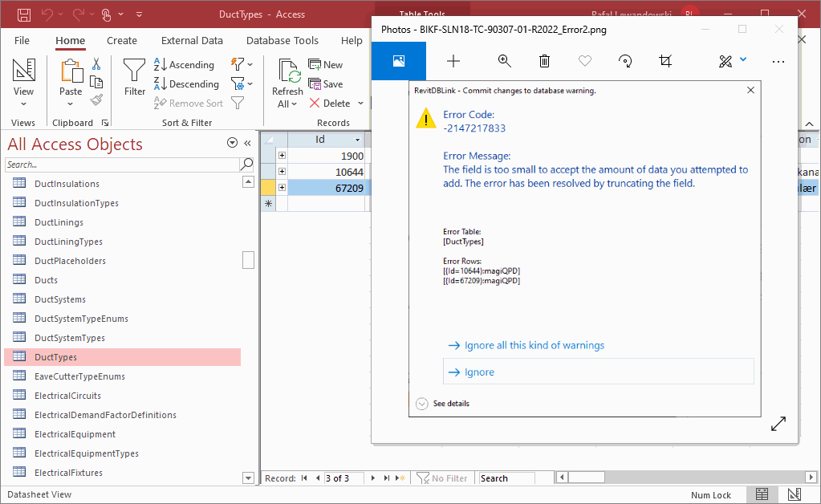Screen dimensions: 821x504
Task: Go to previous record navigation button
Action: click(x=317, y=478)
